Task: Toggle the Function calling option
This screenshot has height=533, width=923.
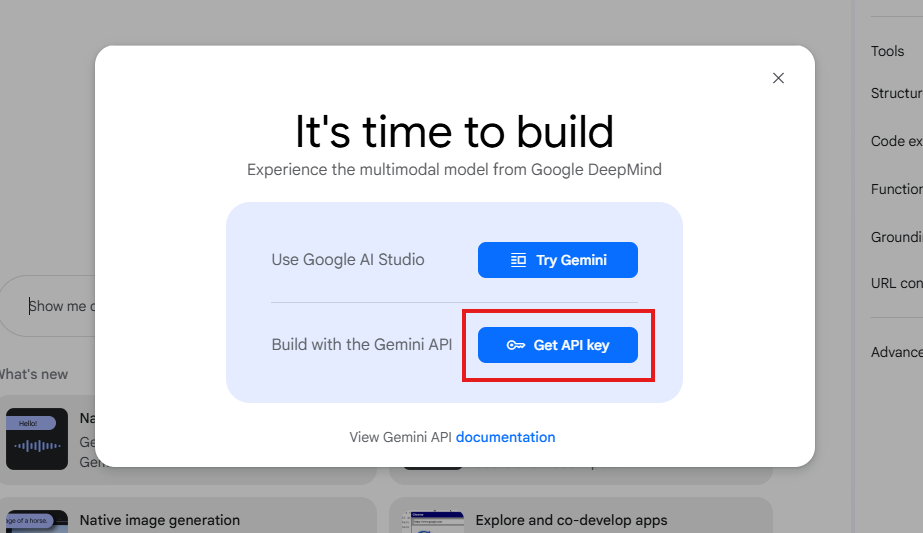Action: [x=896, y=189]
